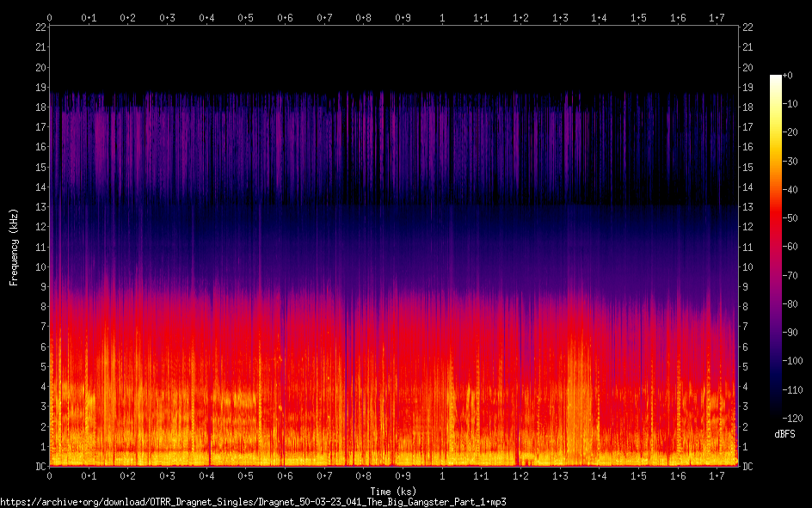812x508 pixels.
Task: Select the 13 kHz tick on the right axis
Action: [747, 207]
